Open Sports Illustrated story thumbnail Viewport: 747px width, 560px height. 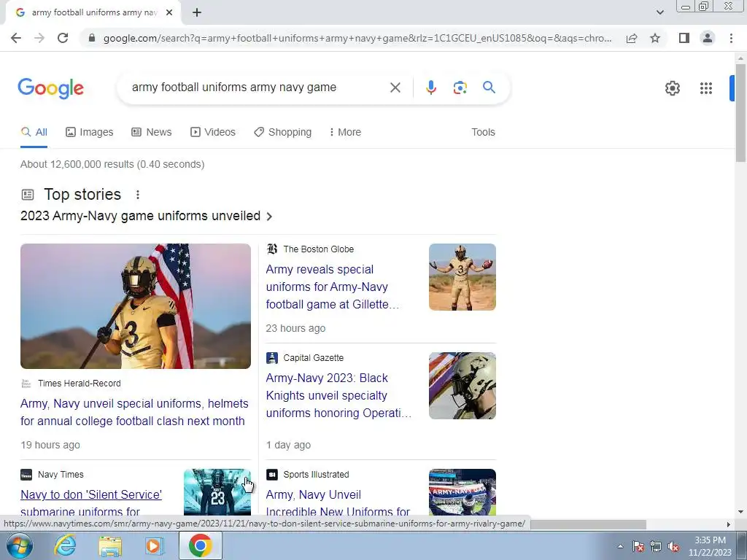(x=462, y=492)
